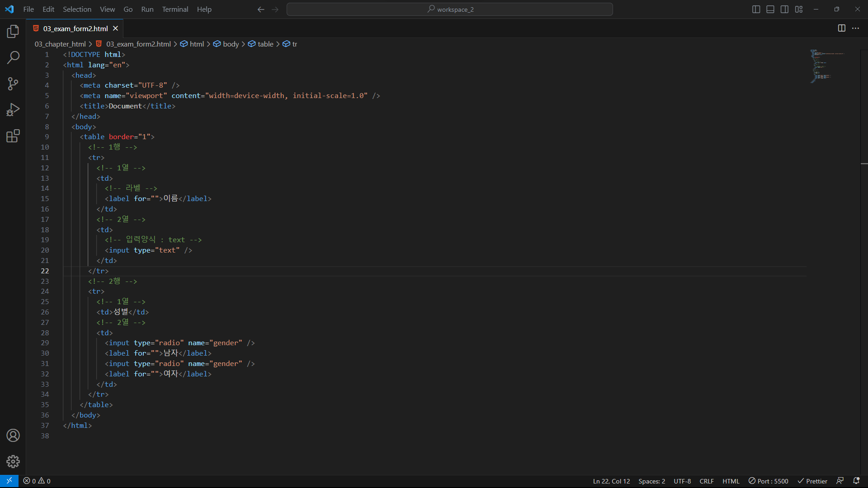Open the Explorer view in activity bar
This screenshot has height=488, width=868.
[13, 31]
